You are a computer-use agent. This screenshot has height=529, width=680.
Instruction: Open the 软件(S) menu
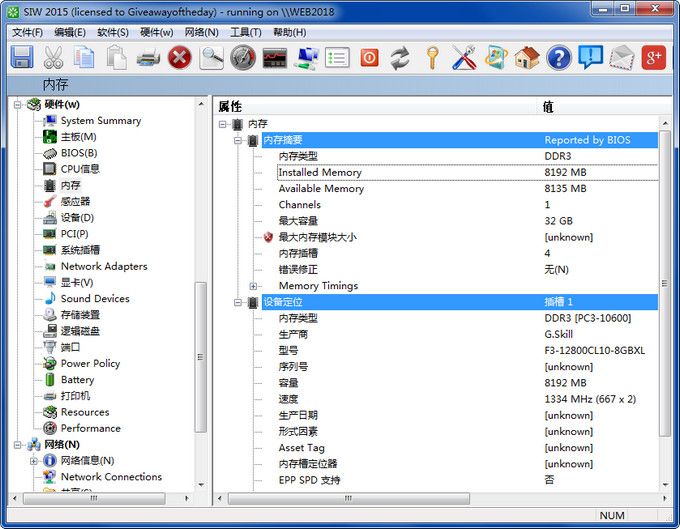coord(112,32)
